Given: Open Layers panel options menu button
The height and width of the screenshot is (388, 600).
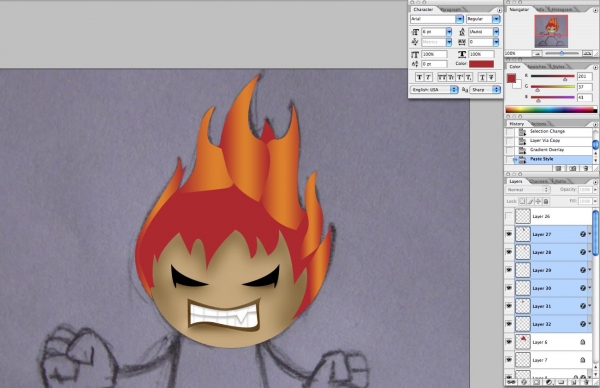Looking at the screenshot, I should click(595, 182).
